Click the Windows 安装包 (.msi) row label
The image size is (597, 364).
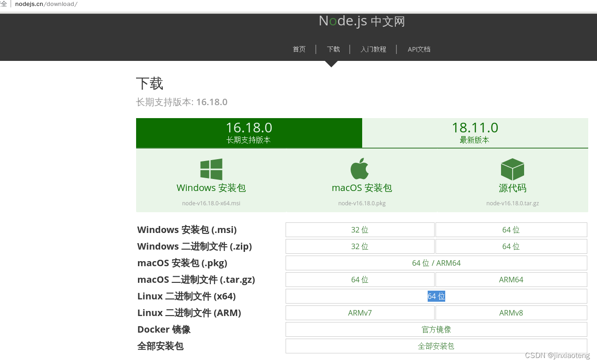pos(187,230)
